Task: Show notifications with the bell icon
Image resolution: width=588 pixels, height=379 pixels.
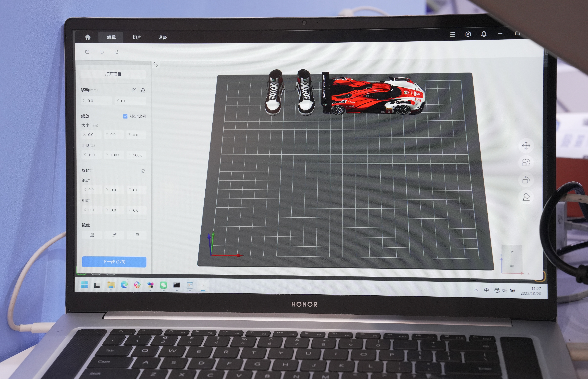Action: [x=484, y=34]
